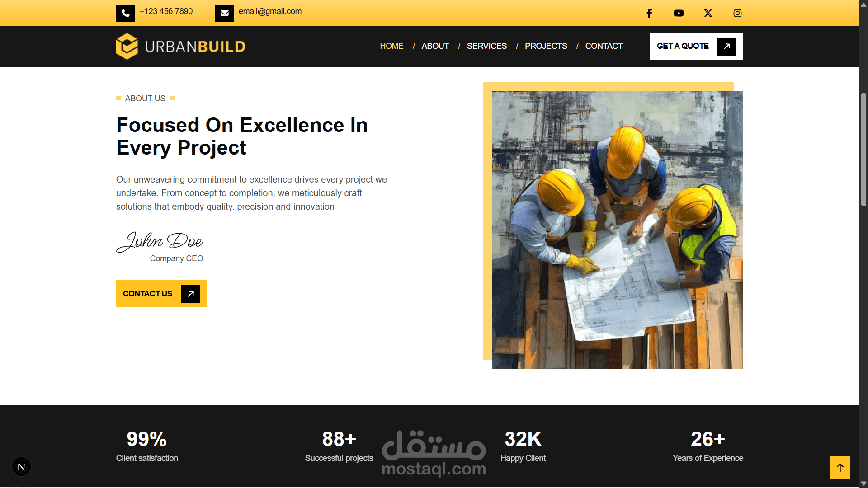Open the About navigation link
The width and height of the screenshot is (868, 488).
pos(435,46)
